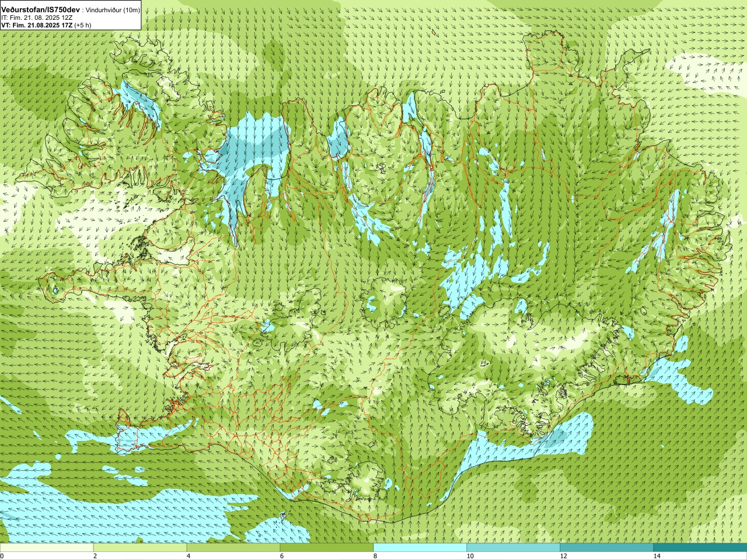Click the legend value "0"

pyautogui.click(x=2, y=556)
